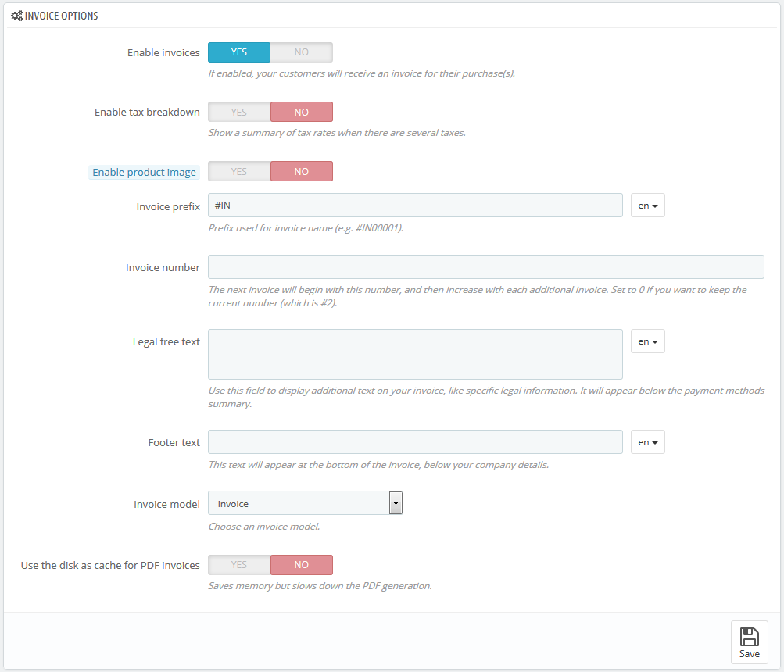This screenshot has width=784, height=672.
Task: Set disk cache for PDF invoices to NO
Action: click(302, 565)
